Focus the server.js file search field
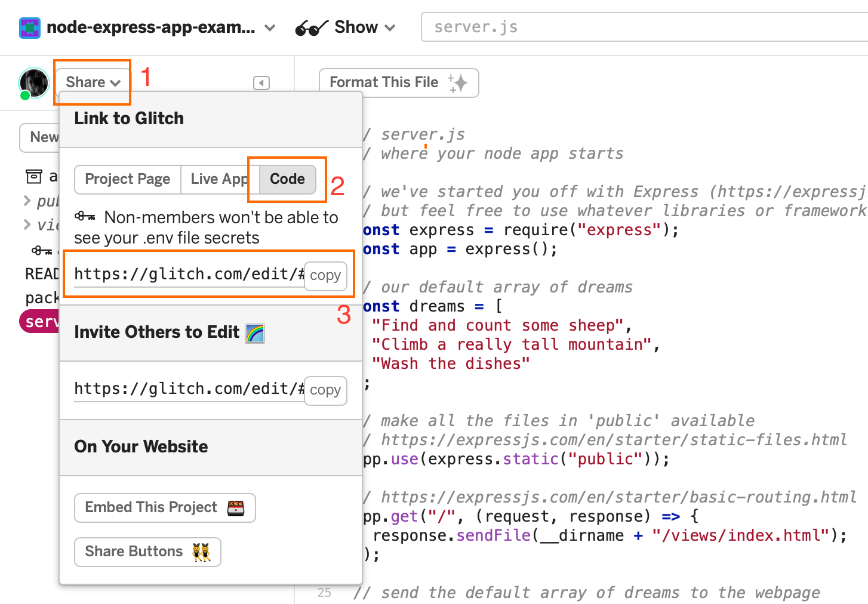The width and height of the screenshot is (868, 604). (645, 27)
